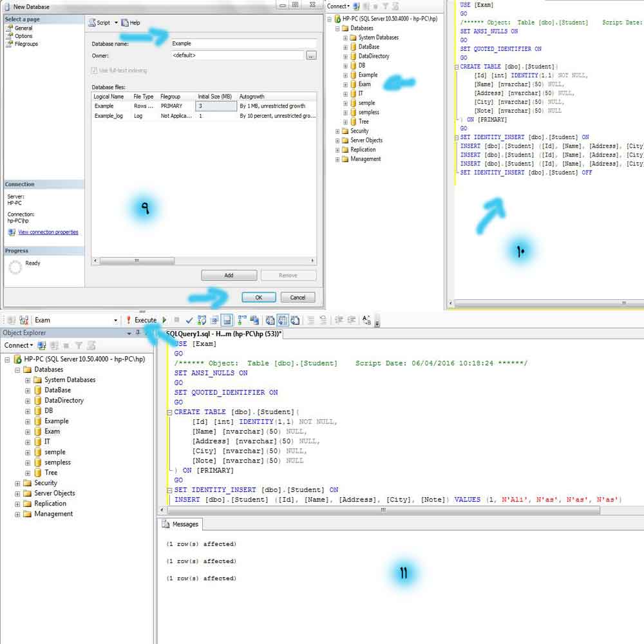Open the View connection properties link
The height and width of the screenshot is (644, 644).
pos(48,232)
